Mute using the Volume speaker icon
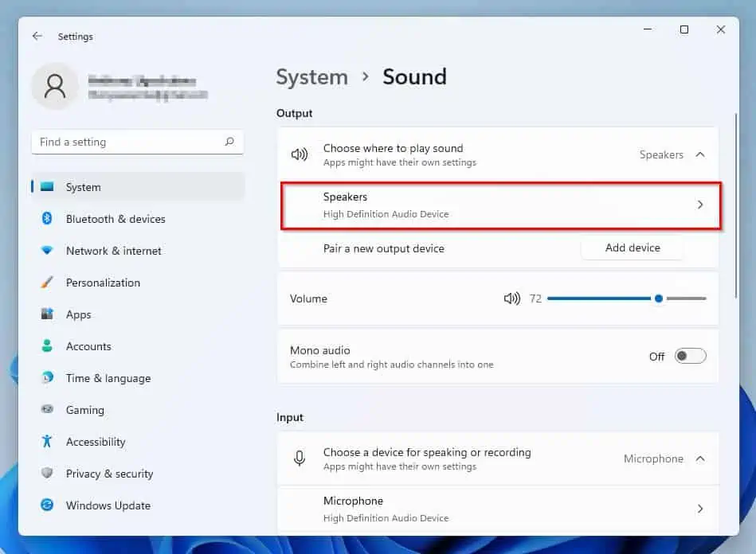Image resolution: width=756 pixels, height=554 pixels. click(512, 298)
